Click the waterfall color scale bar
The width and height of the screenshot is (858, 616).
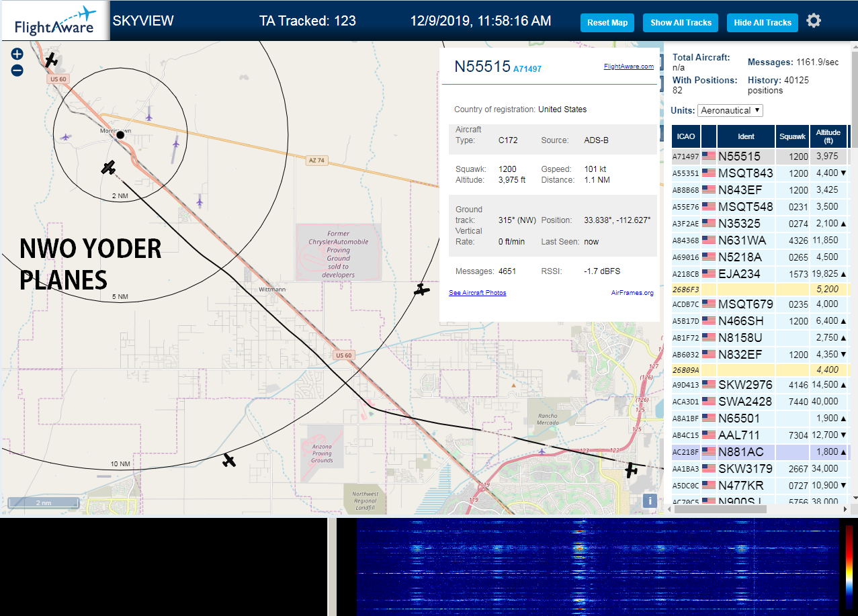(849, 566)
